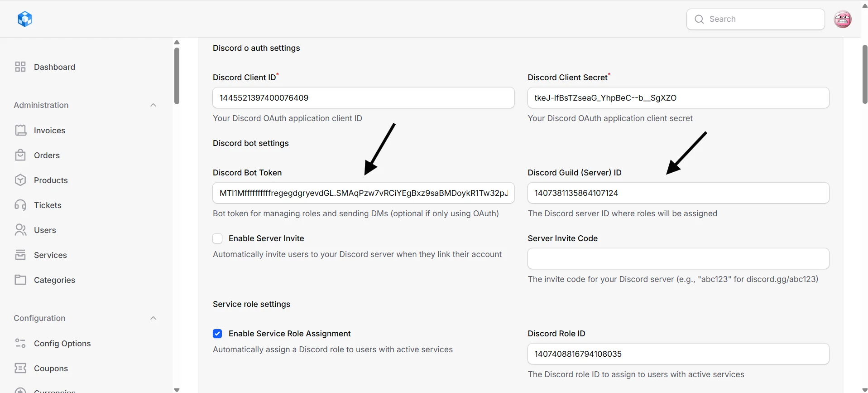Click the Categories folder icon
Image resolution: width=868 pixels, height=393 pixels.
[20, 280]
